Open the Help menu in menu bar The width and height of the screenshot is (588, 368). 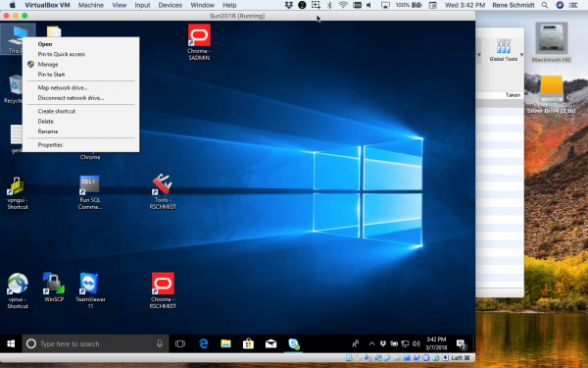click(229, 5)
